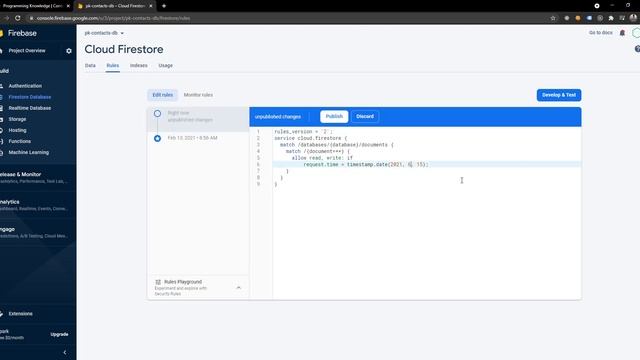This screenshot has width=640, height=360.
Task: Open the Go to docs link
Action: tap(600, 33)
